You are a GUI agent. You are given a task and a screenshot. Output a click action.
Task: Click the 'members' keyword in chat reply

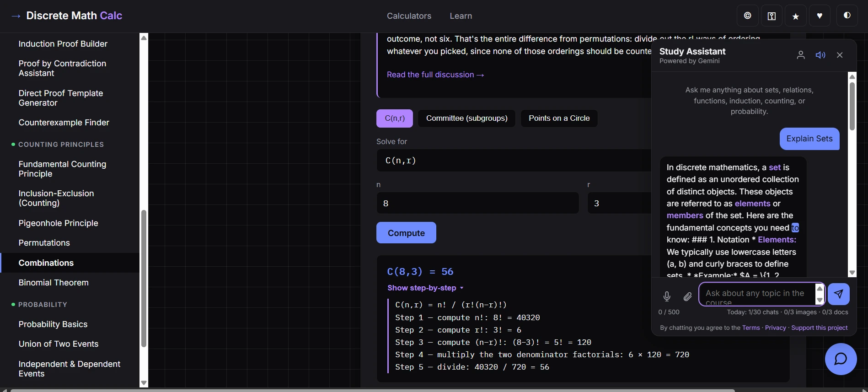(x=685, y=215)
